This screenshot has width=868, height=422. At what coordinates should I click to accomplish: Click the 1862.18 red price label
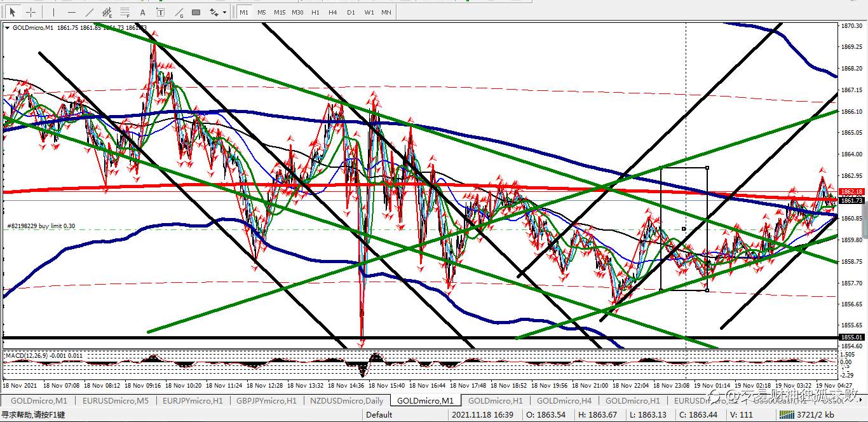851,192
